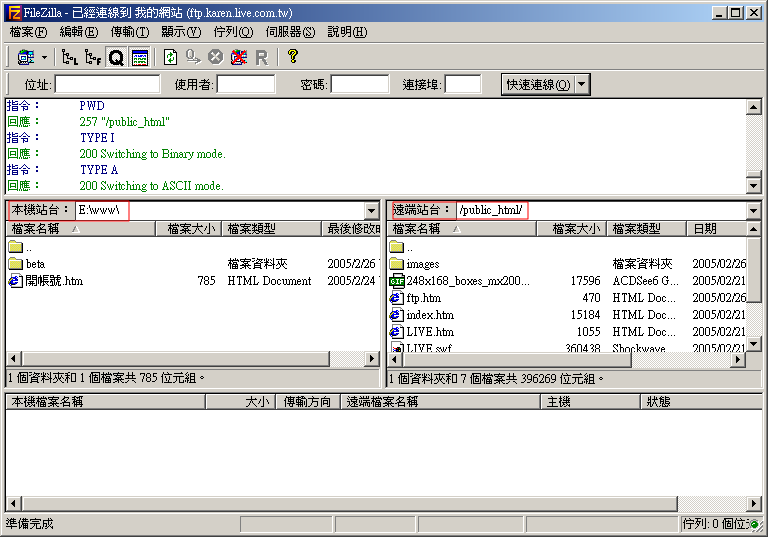
Task: Open the Site Manager dropdown arrow
Action: click(x=44, y=57)
